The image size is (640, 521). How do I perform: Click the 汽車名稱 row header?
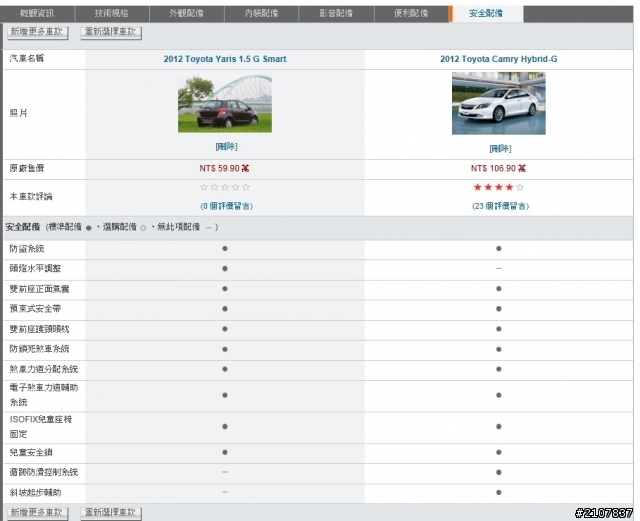(x=27, y=58)
